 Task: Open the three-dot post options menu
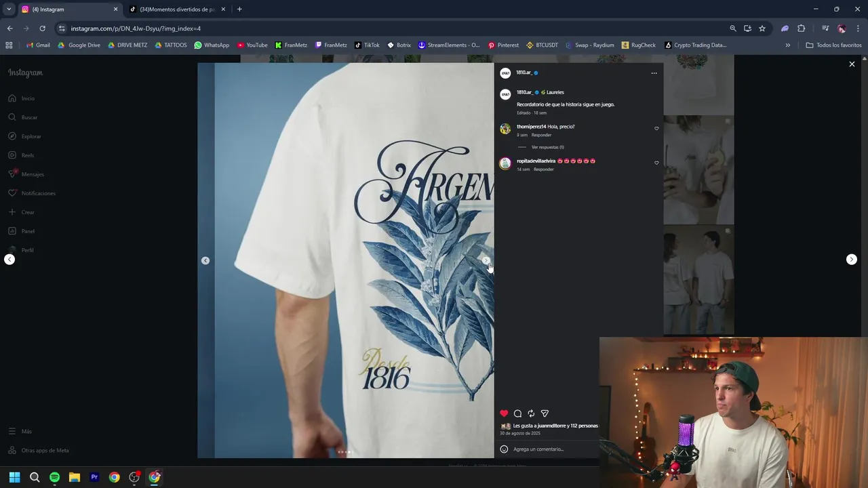(654, 73)
